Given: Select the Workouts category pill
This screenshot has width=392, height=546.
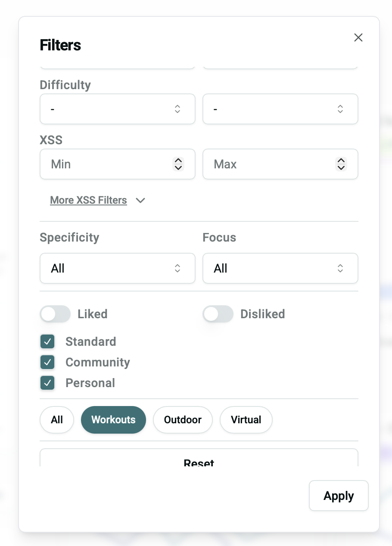Looking at the screenshot, I should (x=113, y=420).
